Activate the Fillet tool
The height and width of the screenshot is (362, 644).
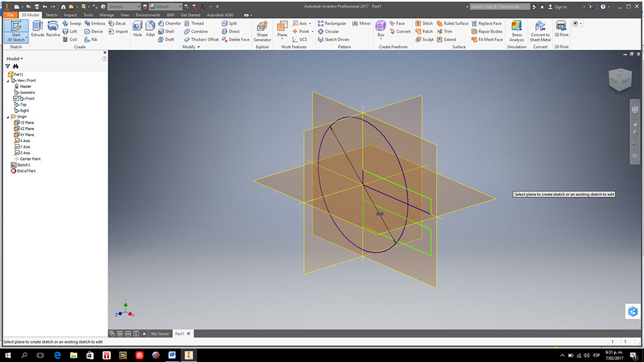click(150, 29)
